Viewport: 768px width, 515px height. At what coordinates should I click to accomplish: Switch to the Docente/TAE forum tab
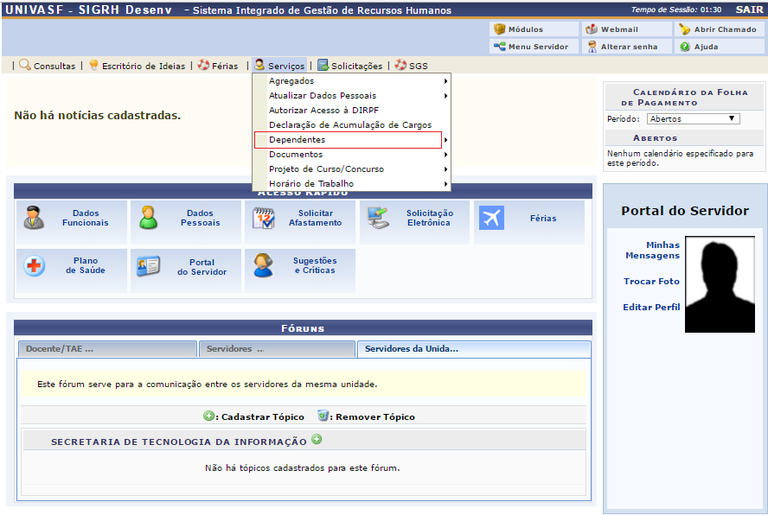[x=107, y=349]
